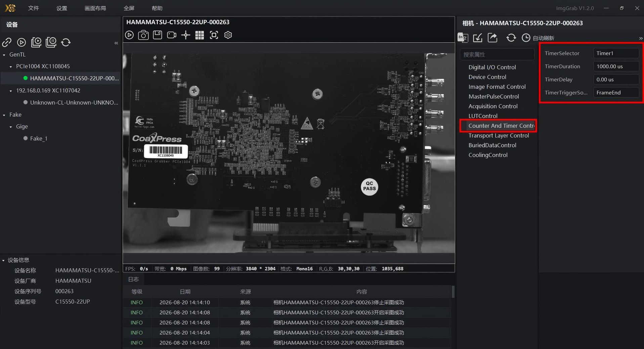Click the fit-to-window frame icon

click(x=214, y=35)
